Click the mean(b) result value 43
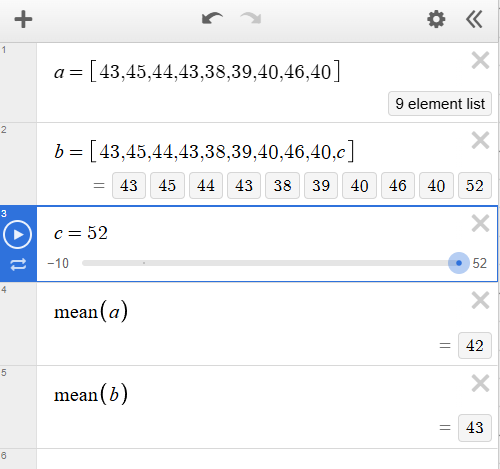 point(475,428)
